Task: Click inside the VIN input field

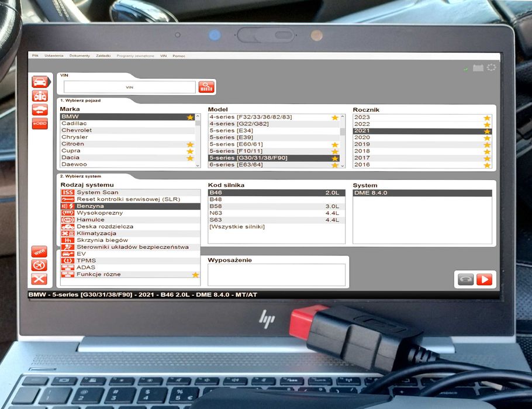Action: 130,87
